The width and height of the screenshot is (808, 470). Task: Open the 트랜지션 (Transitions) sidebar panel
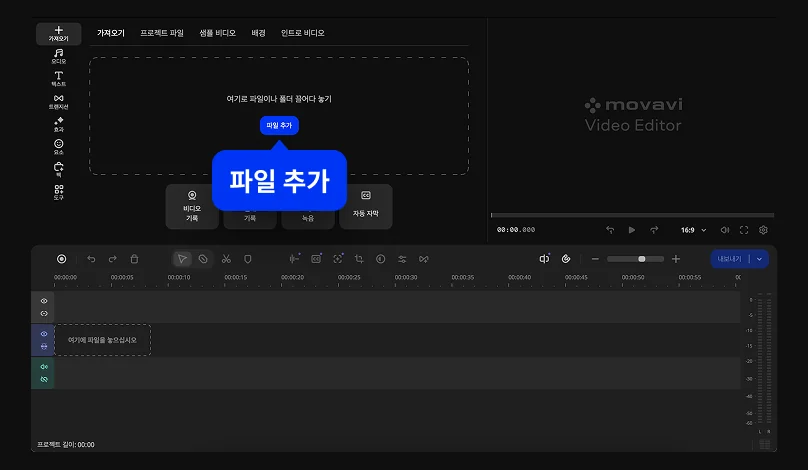pyautogui.click(x=59, y=101)
